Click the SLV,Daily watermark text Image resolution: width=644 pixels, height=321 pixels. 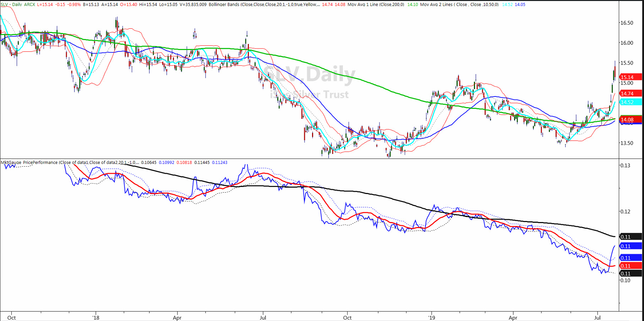[x=309, y=74]
